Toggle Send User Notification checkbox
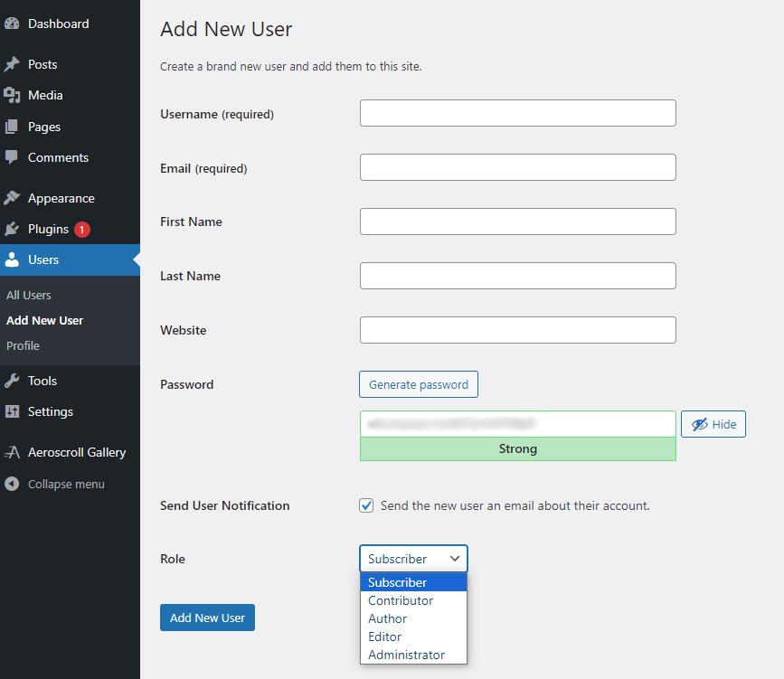The image size is (784, 679). (x=366, y=505)
